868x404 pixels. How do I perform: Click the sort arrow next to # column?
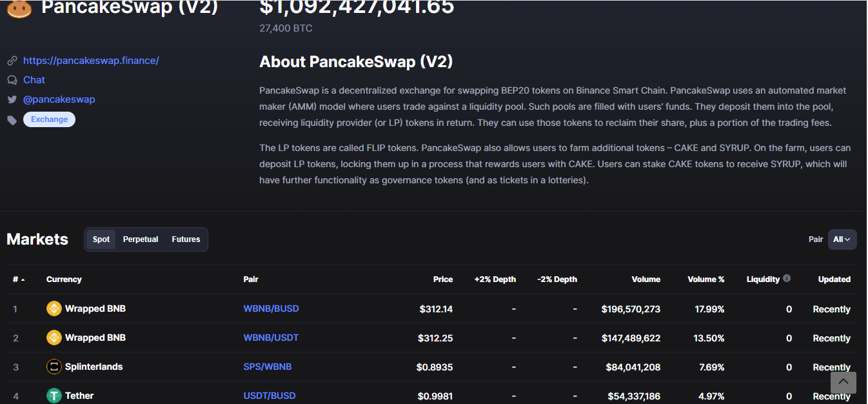[23, 279]
